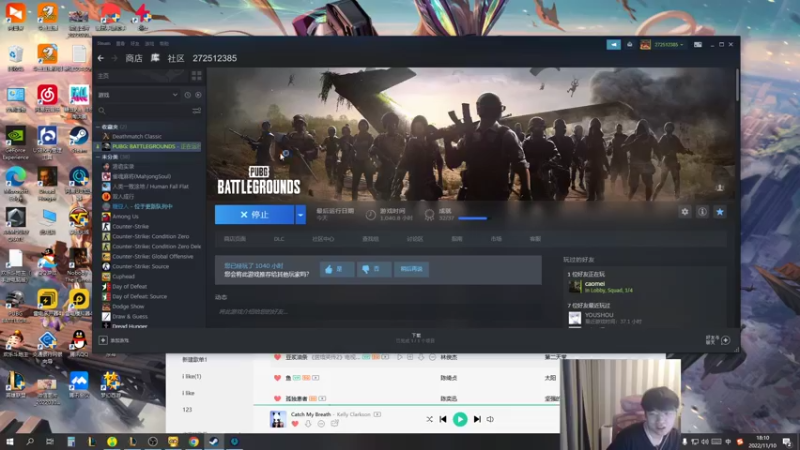Viewport: 800px width, 450px height.
Task: Open the Steam menu in the menu bar
Action: click(x=104, y=43)
